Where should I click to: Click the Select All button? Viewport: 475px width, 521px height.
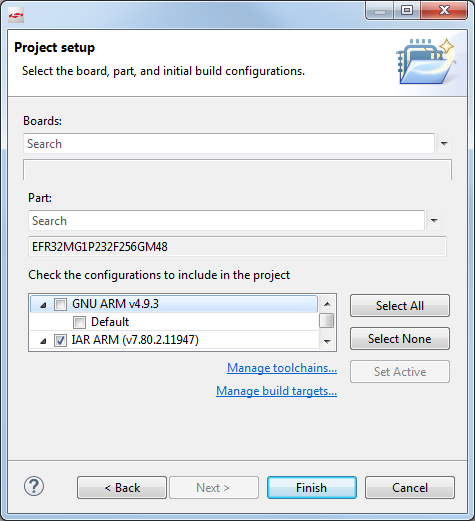[400, 305]
